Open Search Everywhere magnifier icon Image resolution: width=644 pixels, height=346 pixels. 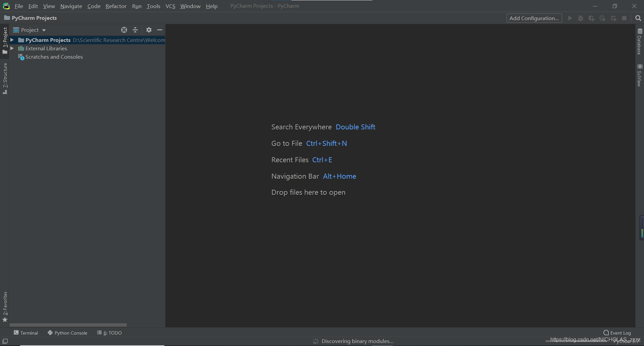[x=638, y=18]
